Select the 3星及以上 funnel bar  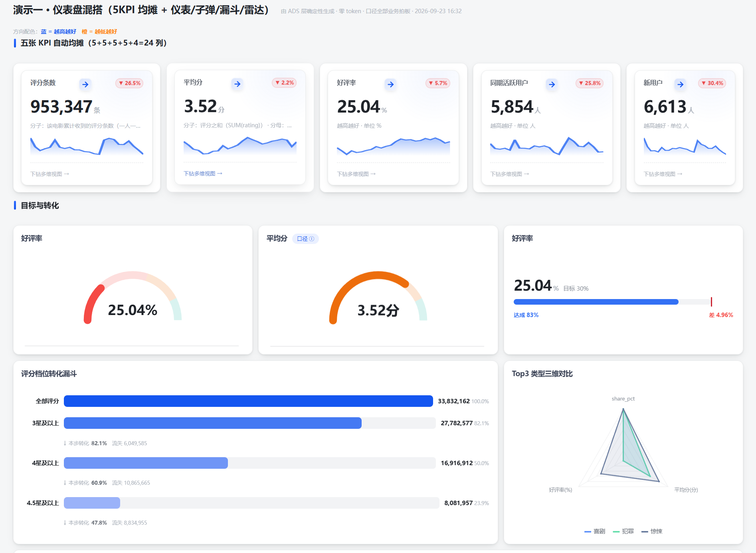point(213,423)
